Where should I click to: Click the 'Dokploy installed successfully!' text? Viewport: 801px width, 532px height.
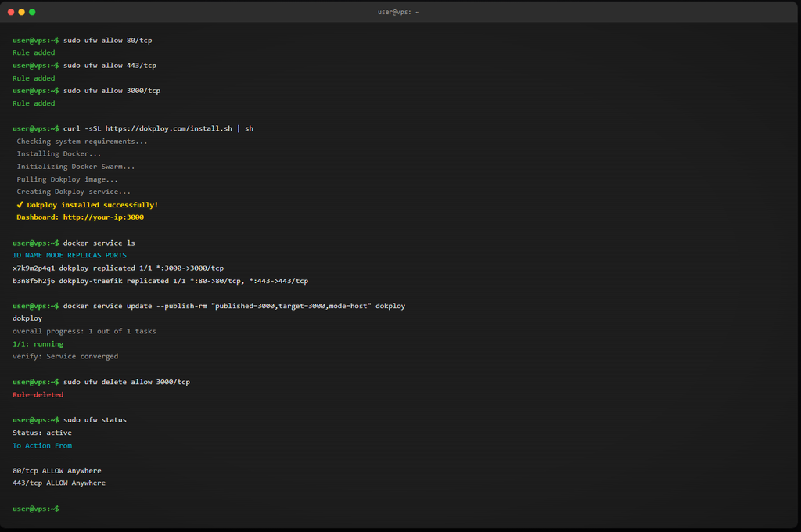pos(92,204)
